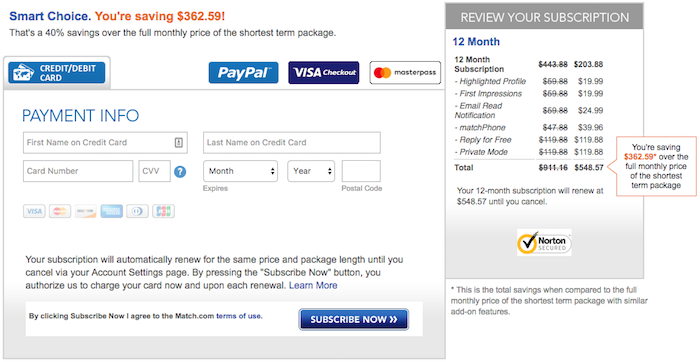Screen dimensions: 700x362
Task: Choose Masterpass payment option
Action: point(405,72)
